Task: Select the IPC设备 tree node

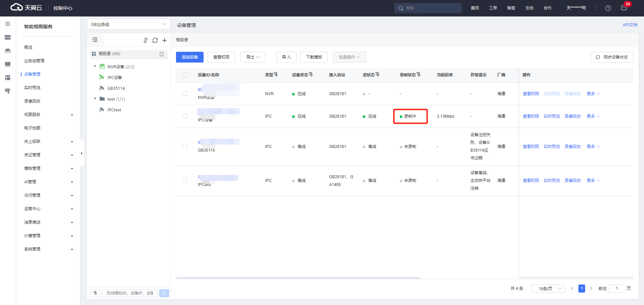Action: 115,78
